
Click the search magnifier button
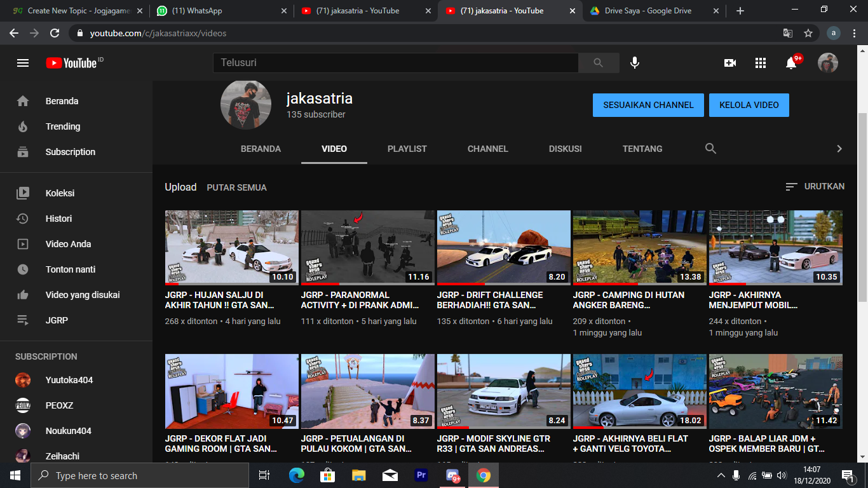(599, 63)
